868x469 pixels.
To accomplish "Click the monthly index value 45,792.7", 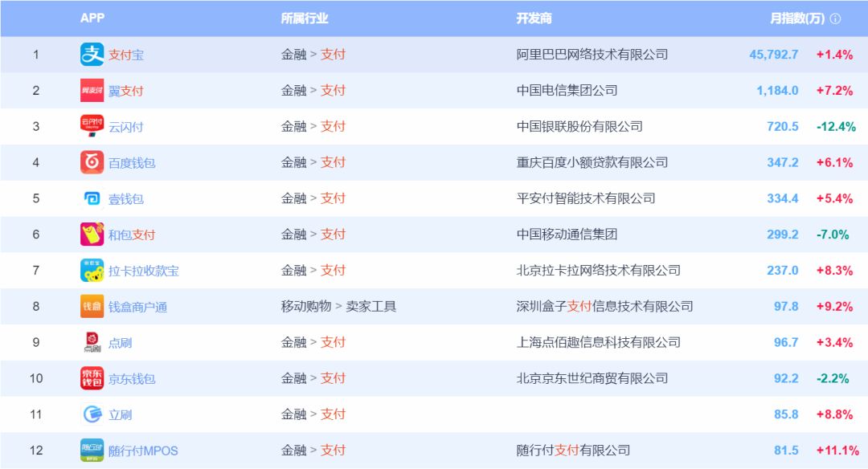I will [x=774, y=54].
